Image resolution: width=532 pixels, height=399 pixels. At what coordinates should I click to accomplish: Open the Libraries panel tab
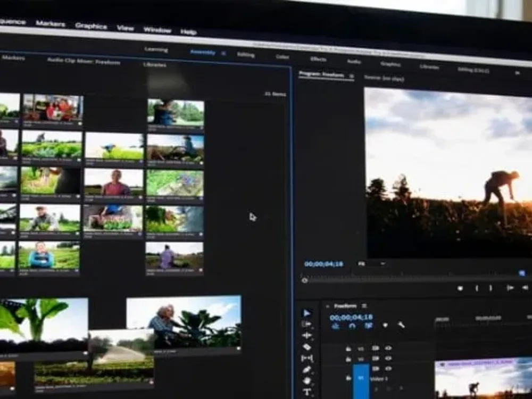[154, 64]
